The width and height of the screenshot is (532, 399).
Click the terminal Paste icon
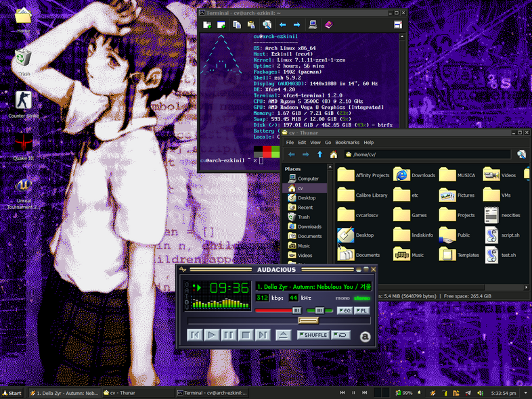pyautogui.click(x=251, y=25)
